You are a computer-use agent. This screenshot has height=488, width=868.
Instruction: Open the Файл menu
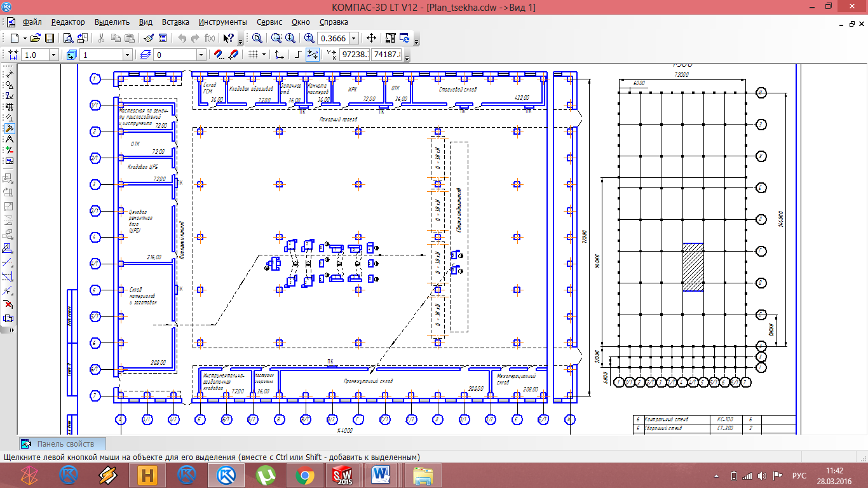[x=31, y=22]
